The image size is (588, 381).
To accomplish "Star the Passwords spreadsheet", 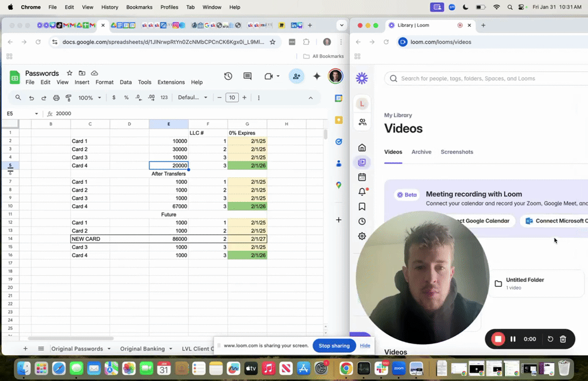I will click(69, 73).
